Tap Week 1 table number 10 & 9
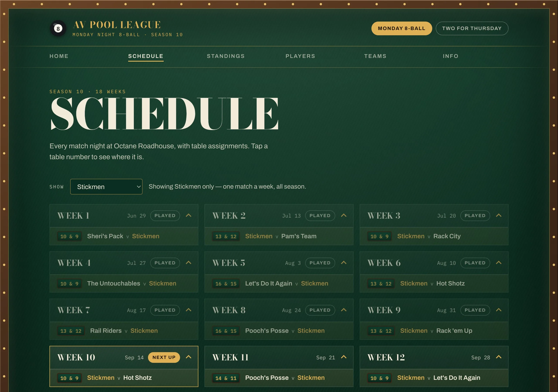558x392 pixels. coord(69,236)
